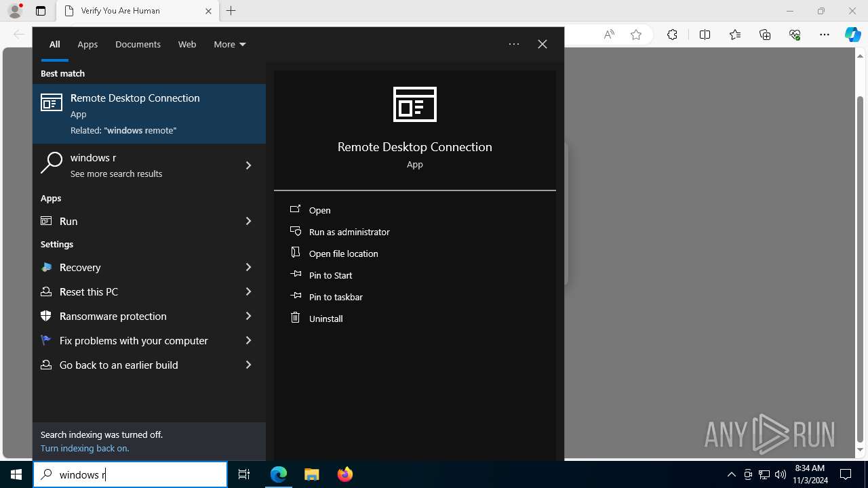Open the volume control in system tray
The image size is (868, 488).
tap(781, 474)
